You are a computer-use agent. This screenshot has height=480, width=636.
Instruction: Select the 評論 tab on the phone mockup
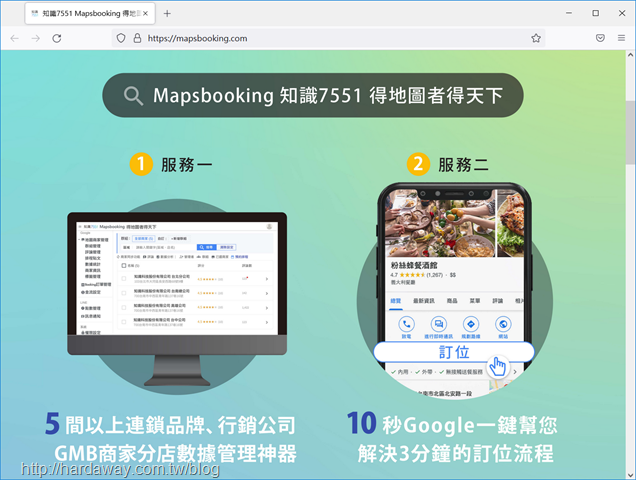[x=498, y=301]
